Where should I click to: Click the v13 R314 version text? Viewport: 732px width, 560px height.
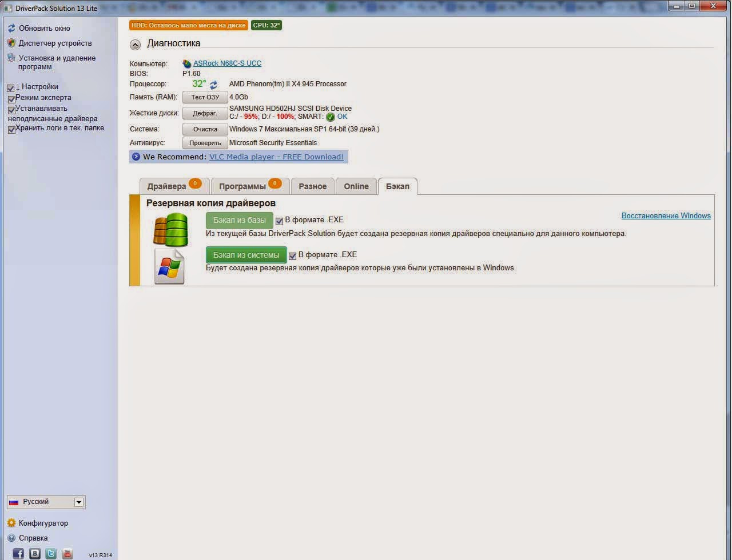click(101, 555)
